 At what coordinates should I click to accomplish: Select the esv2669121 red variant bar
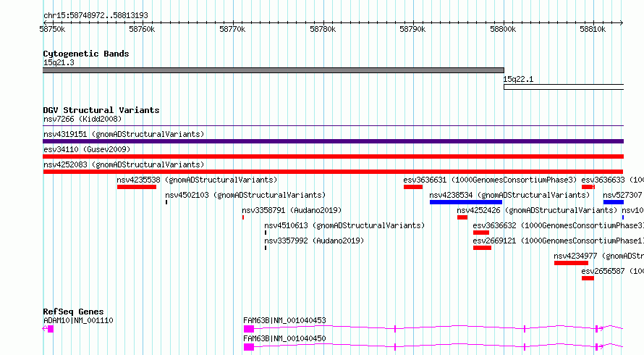click(x=482, y=248)
